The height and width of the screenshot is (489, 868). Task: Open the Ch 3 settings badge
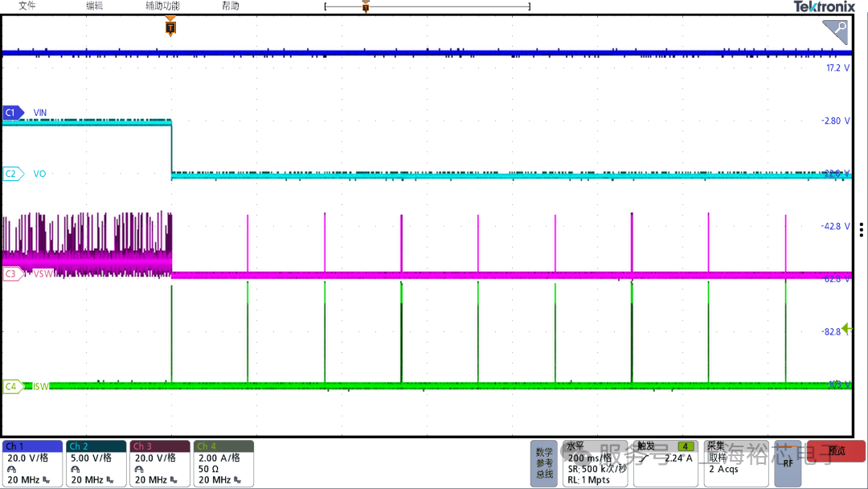pyautogui.click(x=160, y=463)
